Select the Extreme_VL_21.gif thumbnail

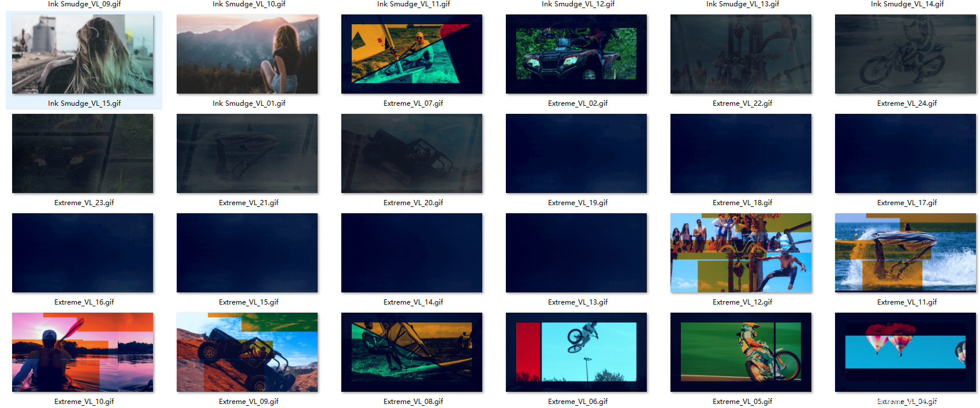(247, 154)
